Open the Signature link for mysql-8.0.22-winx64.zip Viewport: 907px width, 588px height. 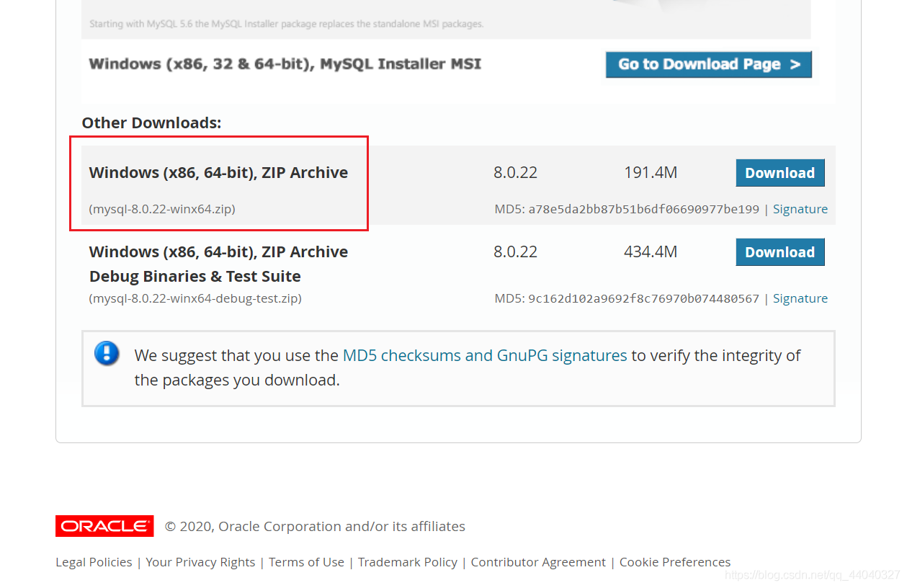800,208
